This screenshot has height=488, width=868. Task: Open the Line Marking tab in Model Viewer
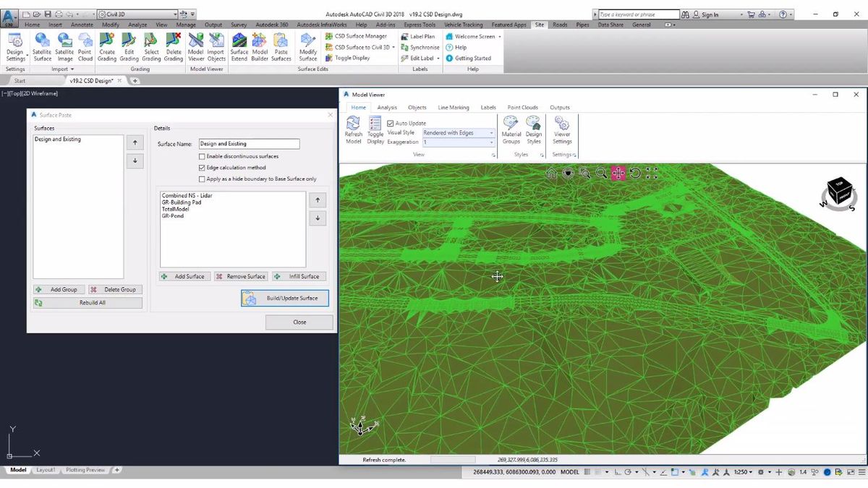tap(454, 108)
